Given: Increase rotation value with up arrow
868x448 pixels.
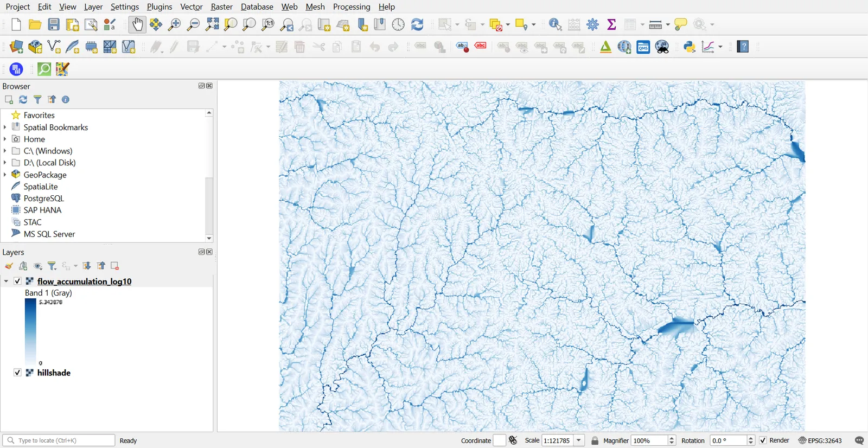Looking at the screenshot, I should pyautogui.click(x=751, y=438).
